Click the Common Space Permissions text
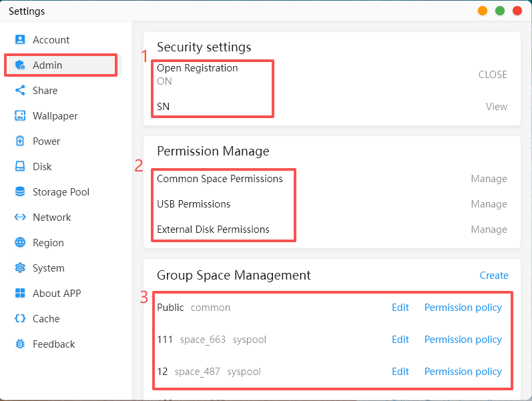 220,179
